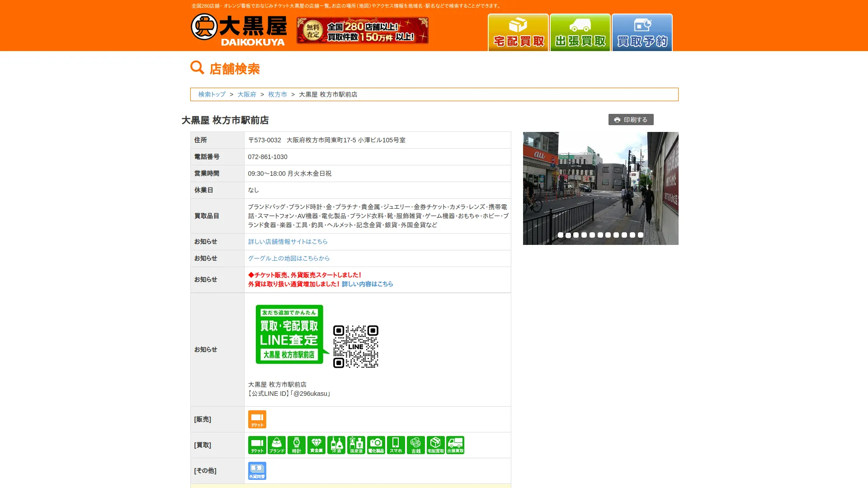Click the スマホ smartphone icon

click(x=396, y=445)
